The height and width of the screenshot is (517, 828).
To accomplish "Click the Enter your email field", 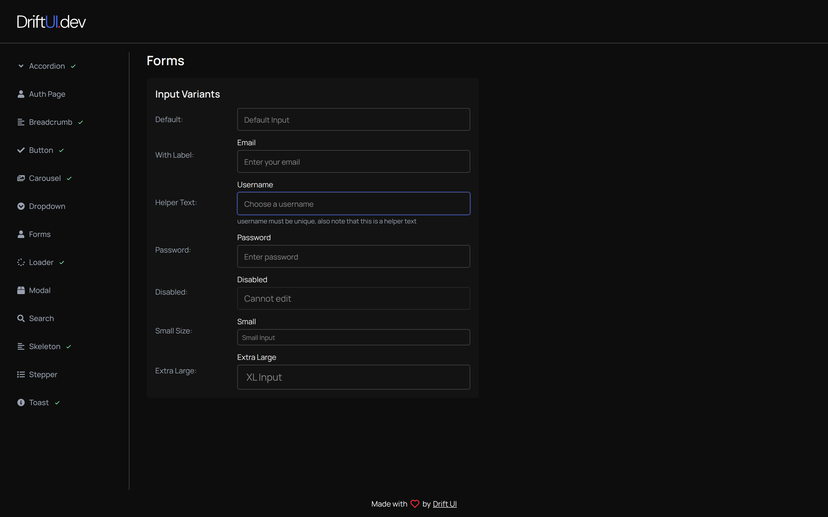I will coord(353,162).
